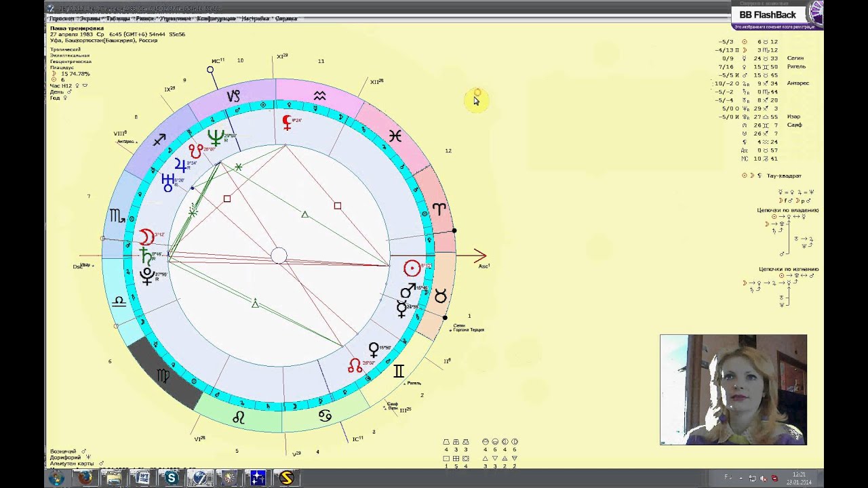868x488 pixels.
Task: Click the upper green trine aspect marker
Action: [304, 214]
